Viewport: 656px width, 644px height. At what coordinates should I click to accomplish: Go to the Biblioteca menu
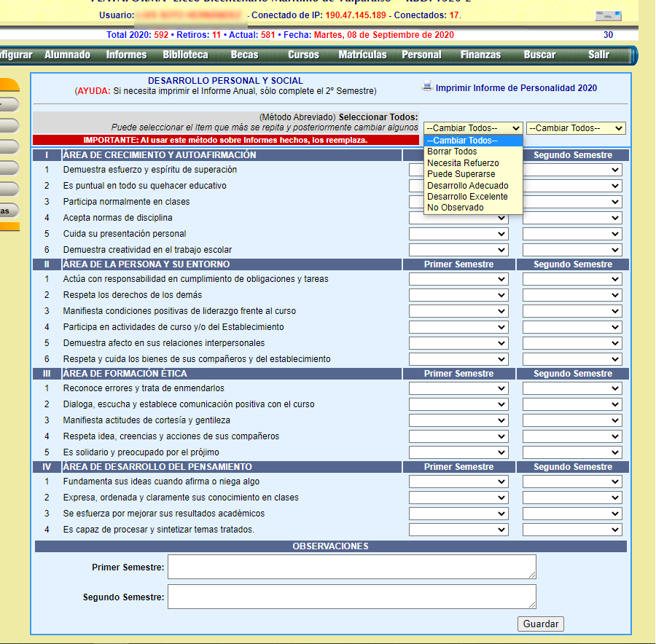185,55
